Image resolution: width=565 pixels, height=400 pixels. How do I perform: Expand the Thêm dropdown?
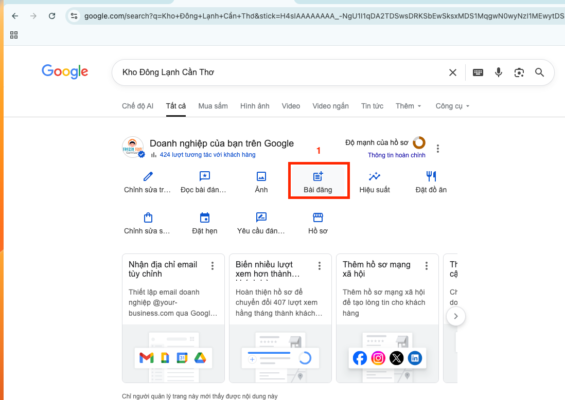pyautogui.click(x=408, y=106)
